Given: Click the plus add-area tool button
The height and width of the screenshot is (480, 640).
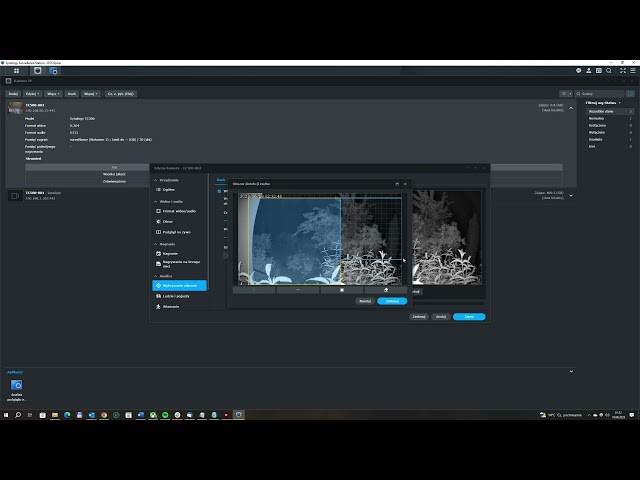Looking at the screenshot, I should click(254, 290).
